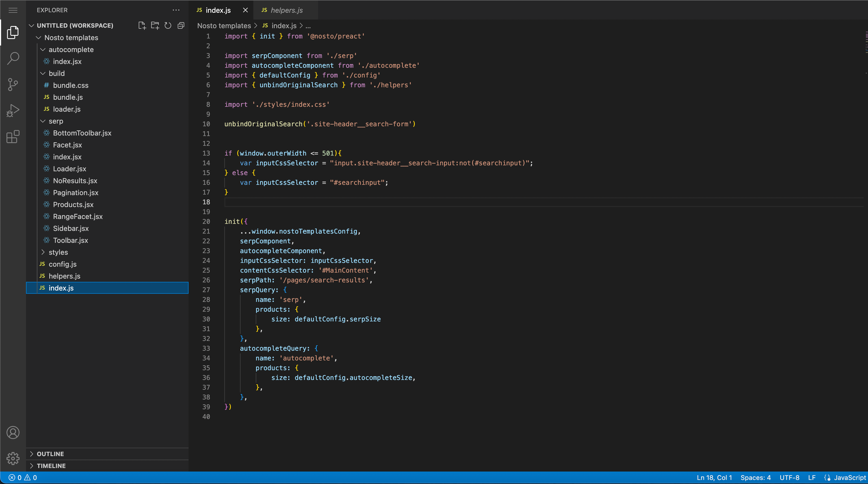Image resolution: width=868 pixels, height=484 pixels.
Task: Collapse the serp folder
Action: click(56, 121)
